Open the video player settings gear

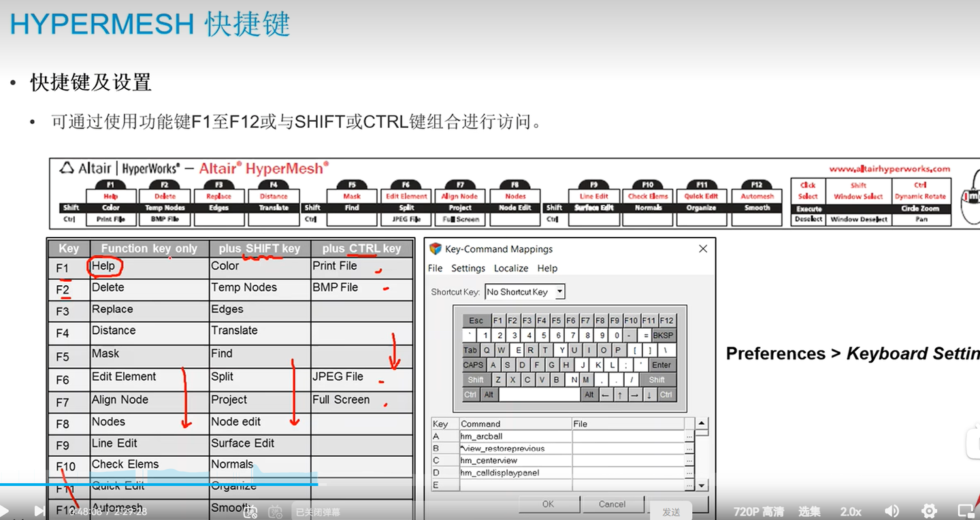[x=928, y=509]
